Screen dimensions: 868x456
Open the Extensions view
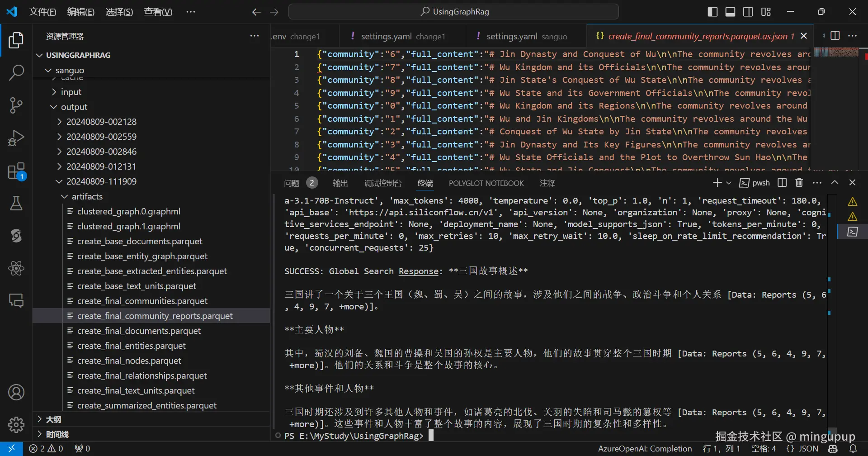pyautogui.click(x=16, y=171)
